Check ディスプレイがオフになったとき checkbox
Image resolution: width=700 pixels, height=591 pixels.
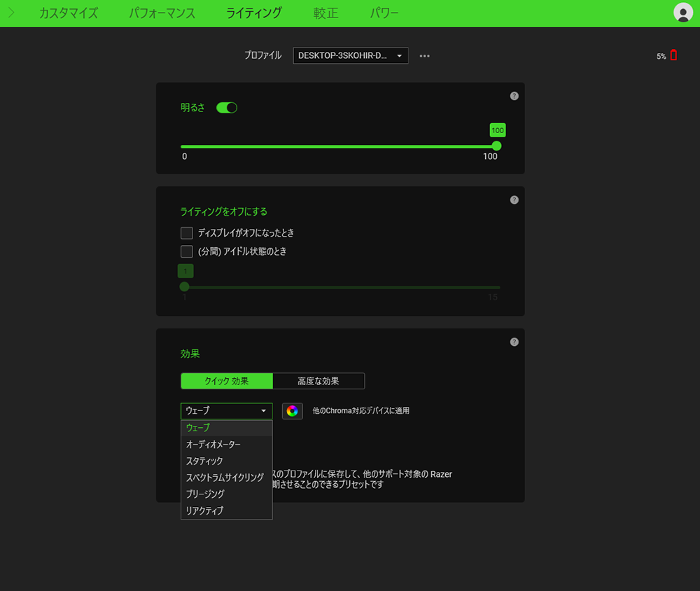tap(187, 233)
